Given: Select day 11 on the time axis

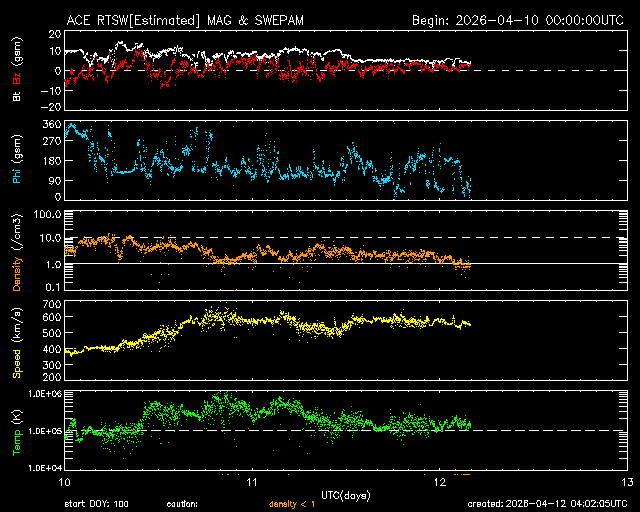Looking at the screenshot, I should 251,483.
